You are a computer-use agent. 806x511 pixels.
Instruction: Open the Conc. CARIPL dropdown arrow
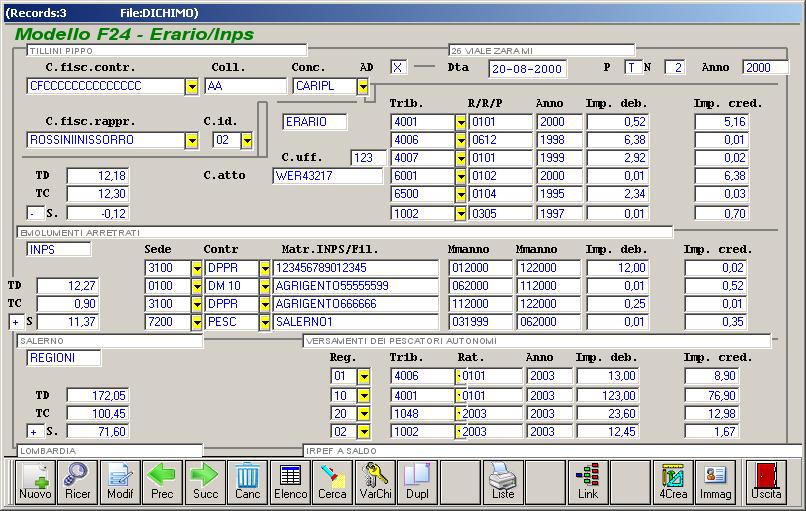(363, 86)
